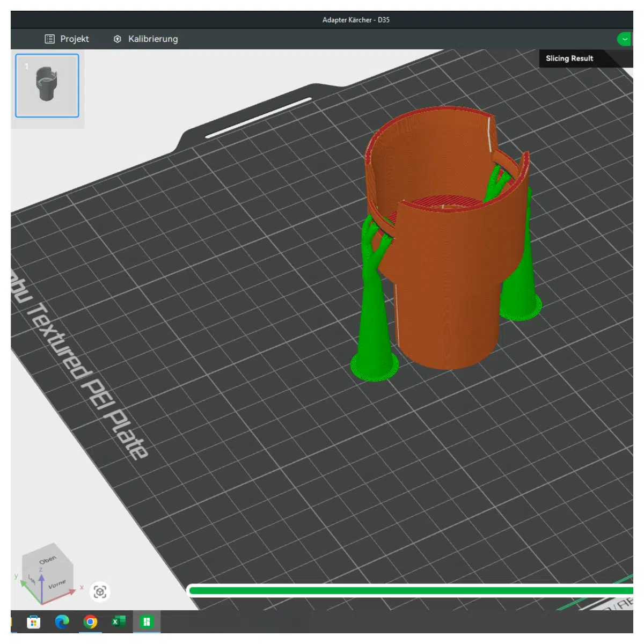
Task: Click the 'Oben' face of the view cube
Action: tap(47, 560)
